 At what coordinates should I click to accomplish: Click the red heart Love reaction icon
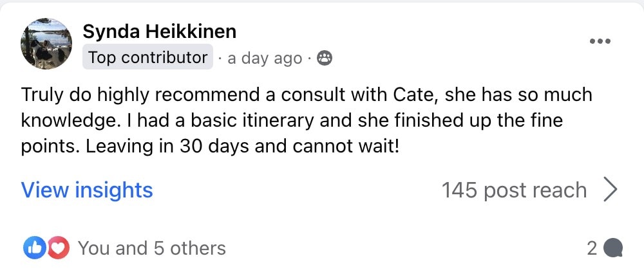[57, 248]
